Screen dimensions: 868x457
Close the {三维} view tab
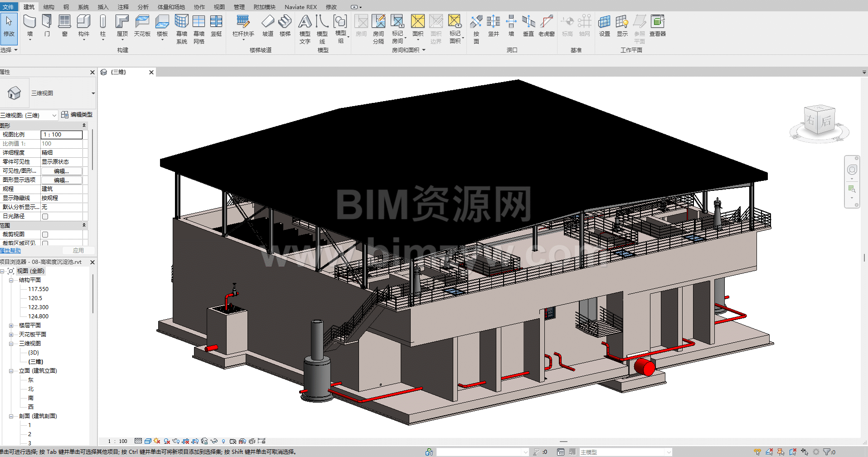[151, 72]
